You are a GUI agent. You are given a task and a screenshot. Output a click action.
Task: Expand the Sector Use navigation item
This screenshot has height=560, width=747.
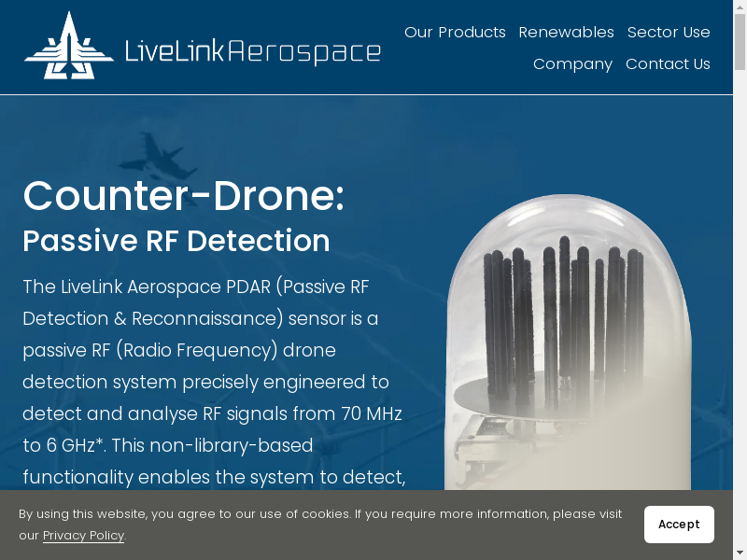click(x=669, y=33)
